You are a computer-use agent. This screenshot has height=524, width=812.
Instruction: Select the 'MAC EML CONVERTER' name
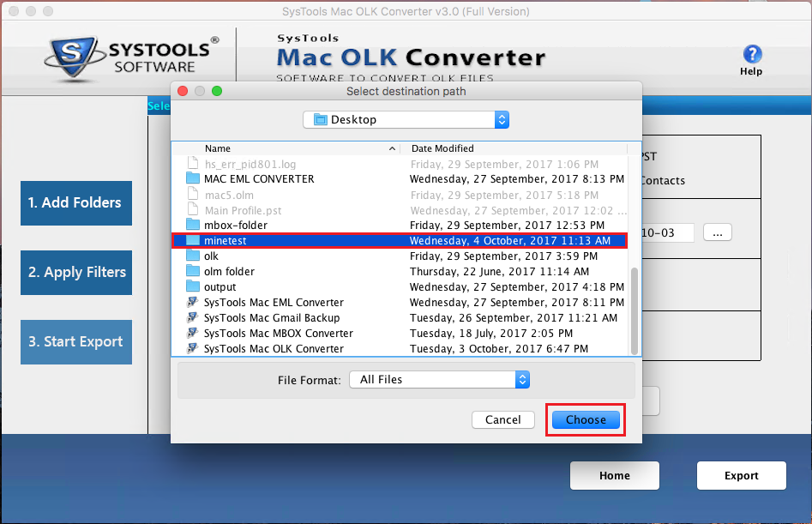click(259, 179)
